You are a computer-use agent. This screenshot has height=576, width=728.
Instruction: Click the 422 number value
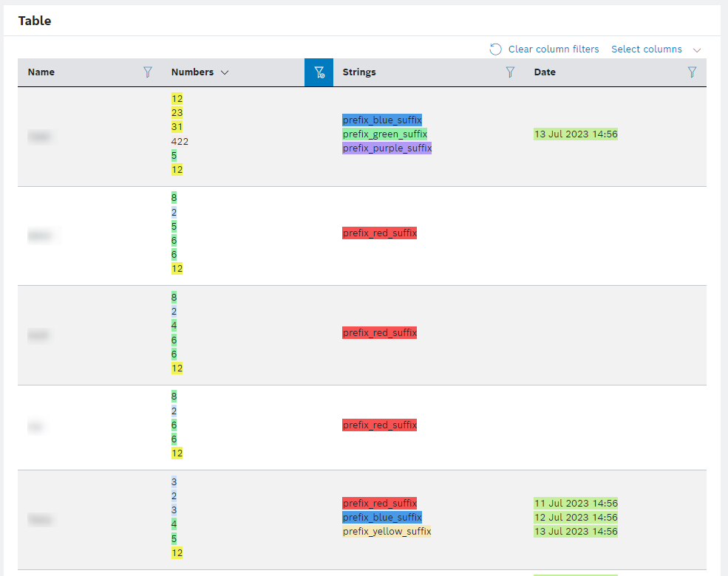coord(180,141)
